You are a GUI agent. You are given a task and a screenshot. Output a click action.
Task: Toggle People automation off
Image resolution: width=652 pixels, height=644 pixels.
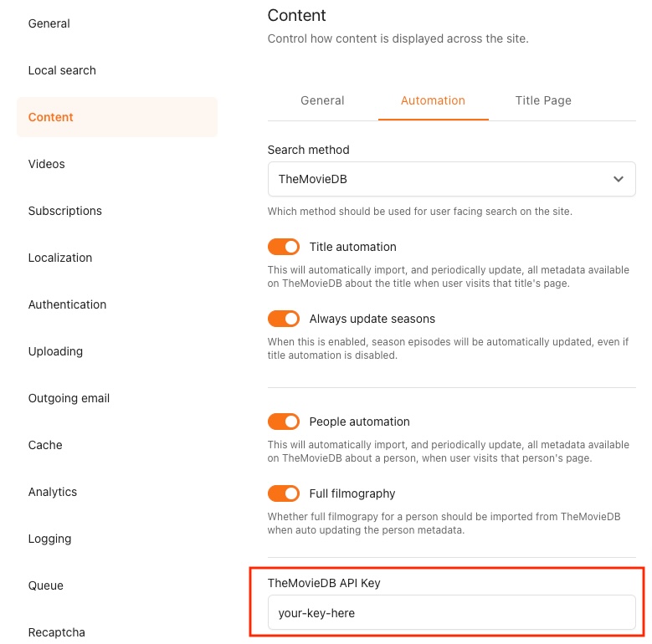[284, 422]
